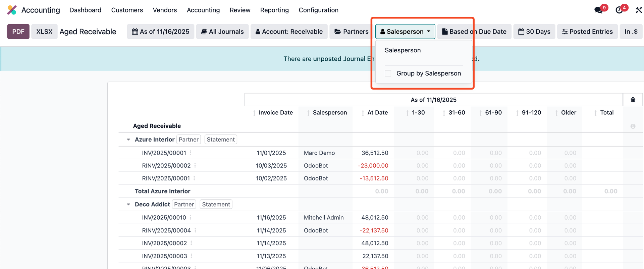Sort by 91-120 column arrow

coord(517,113)
